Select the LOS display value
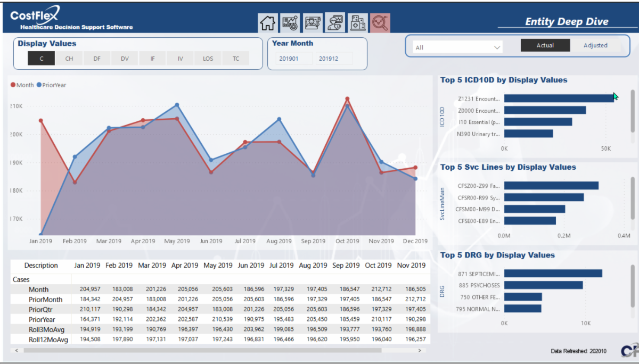Image resolution: width=639 pixels, height=364 pixels. pyautogui.click(x=208, y=59)
